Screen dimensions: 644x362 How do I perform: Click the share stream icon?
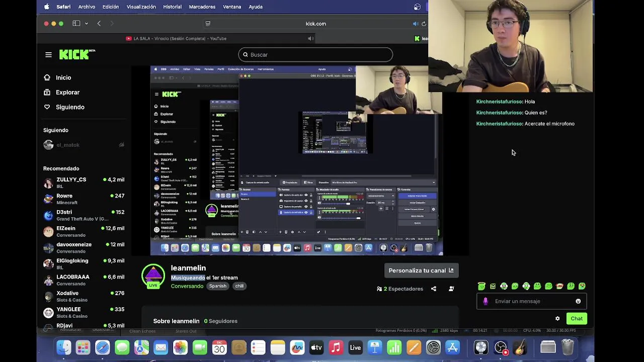pos(434,289)
